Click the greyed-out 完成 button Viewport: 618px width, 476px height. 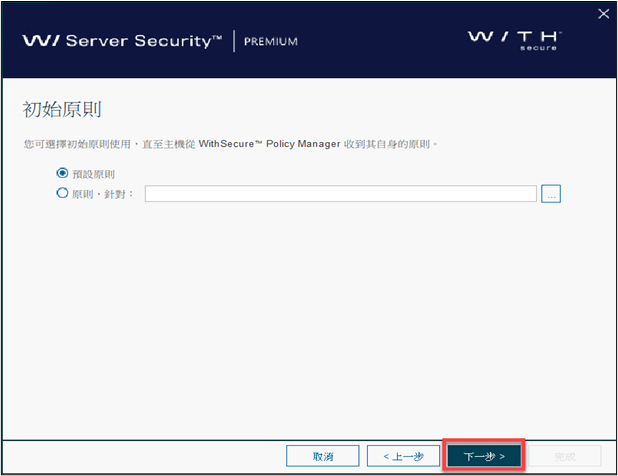[x=565, y=456]
